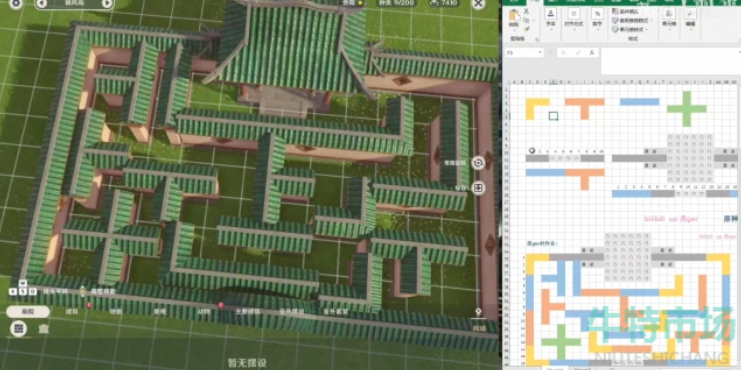741x370 pixels.
Task: Click the Insert Function fx icon
Action: [591, 53]
